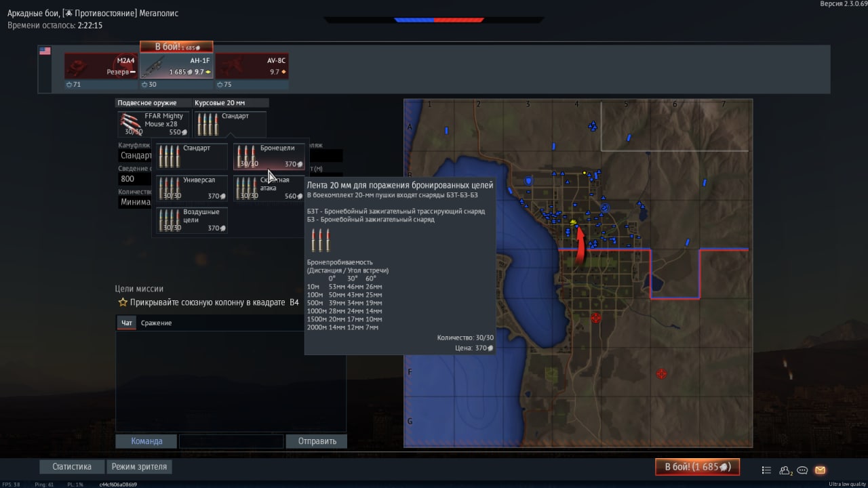
Task: Click the Курсовые 20 мм header
Action: 231,103
